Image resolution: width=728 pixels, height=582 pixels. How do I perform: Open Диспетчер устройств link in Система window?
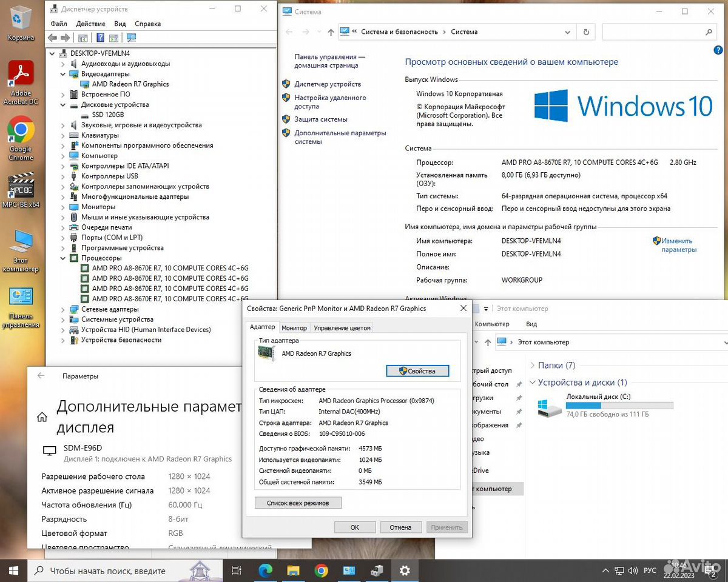(328, 84)
